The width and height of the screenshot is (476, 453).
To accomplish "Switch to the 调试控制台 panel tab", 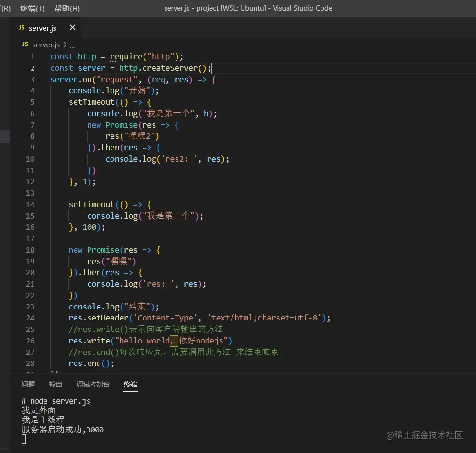I will [93, 384].
